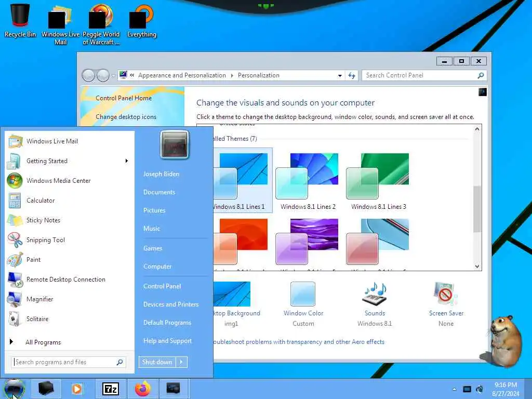This screenshot has height=399, width=532.
Task: Select Peggle World of Warcraft desktop icon
Action: tap(101, 24)
